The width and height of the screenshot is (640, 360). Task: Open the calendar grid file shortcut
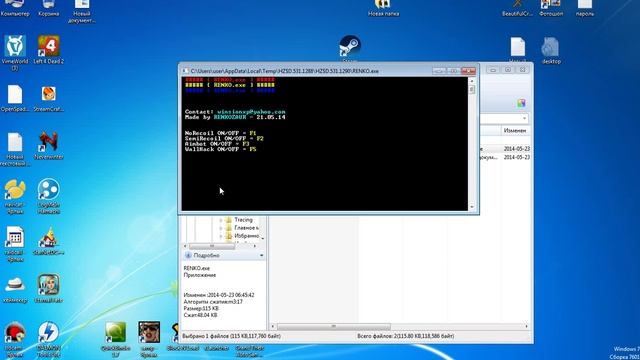(x=15, y=244)
